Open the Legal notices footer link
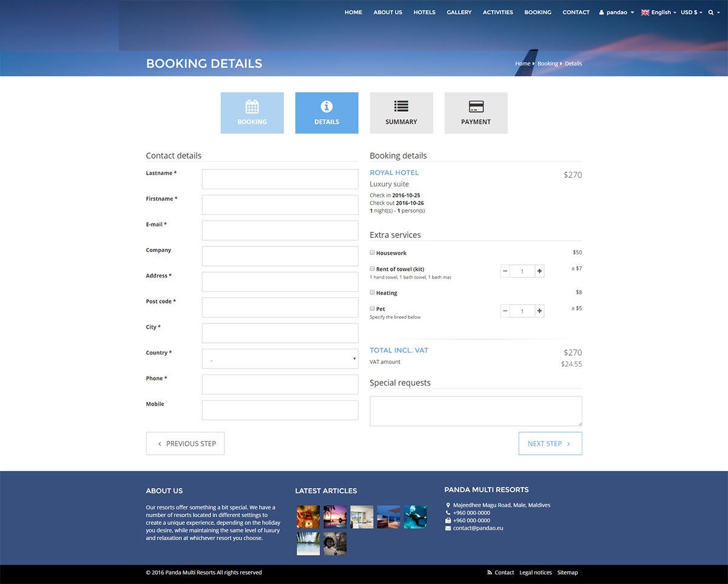Image resolution: width=728 pixels, height=584 pixels. [x=536, y=572]
